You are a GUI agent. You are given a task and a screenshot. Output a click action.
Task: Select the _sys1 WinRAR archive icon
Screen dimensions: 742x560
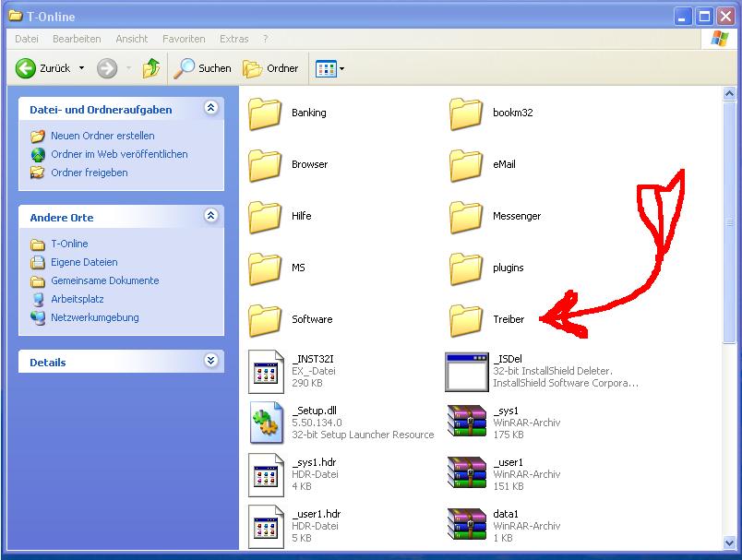coord(467,422)
